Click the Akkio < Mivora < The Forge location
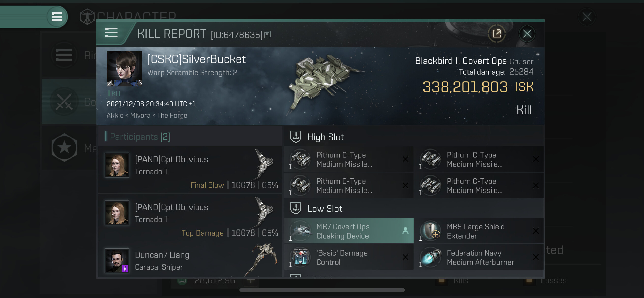The height and width of the screenshot is (298, 644). click(147, 115)
